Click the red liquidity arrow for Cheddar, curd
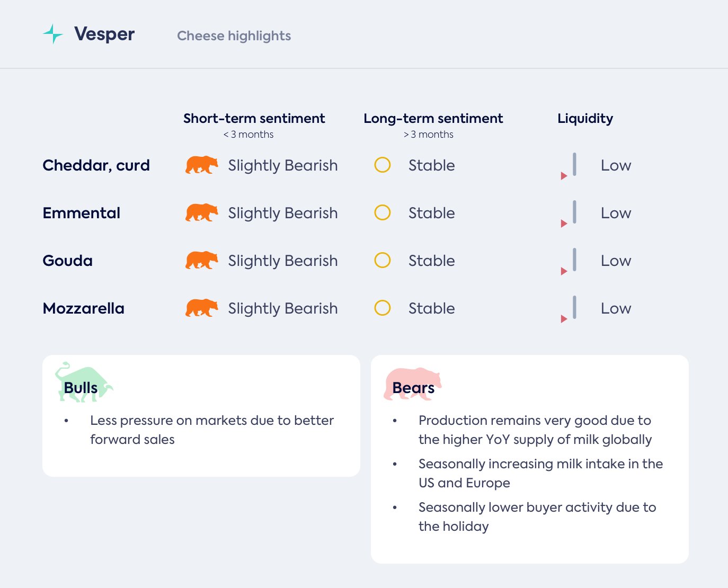The height and width of the screenshot is (588, 728). coord(564,176)
